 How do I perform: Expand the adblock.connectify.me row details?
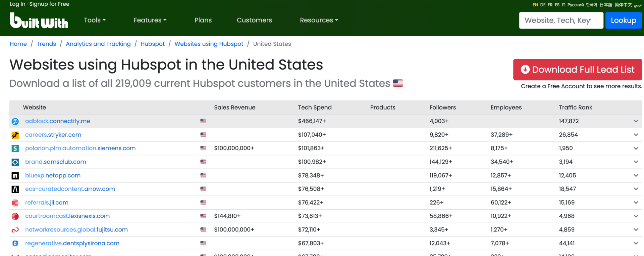(x=636, y=121)
